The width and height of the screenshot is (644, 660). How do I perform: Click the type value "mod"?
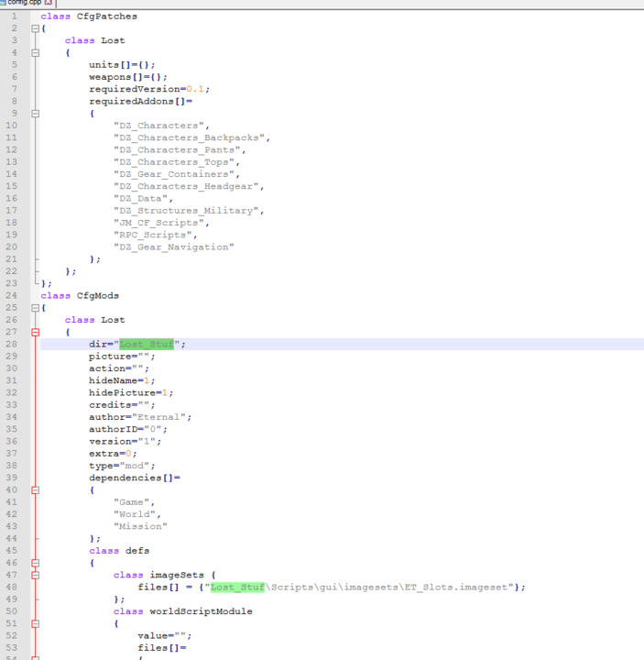click(134, 466)
